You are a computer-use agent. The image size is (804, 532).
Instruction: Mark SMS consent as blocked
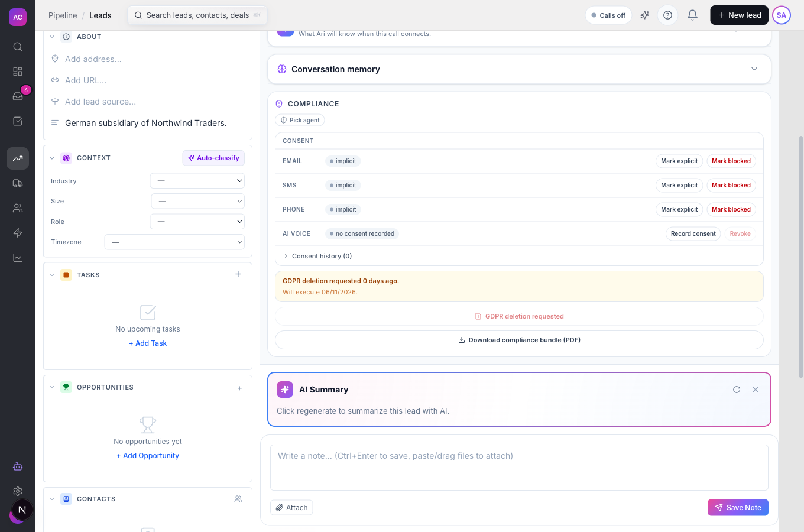[x=731, y=185]
